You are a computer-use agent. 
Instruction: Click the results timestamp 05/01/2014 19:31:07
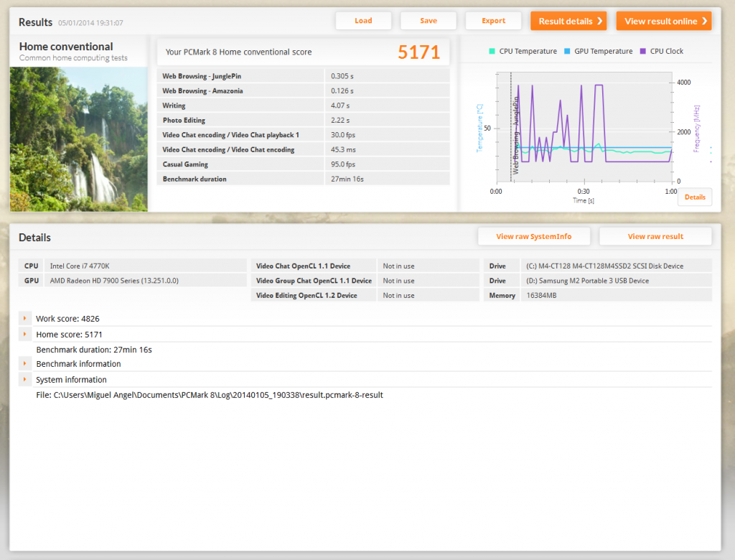[x=90, y=22]
